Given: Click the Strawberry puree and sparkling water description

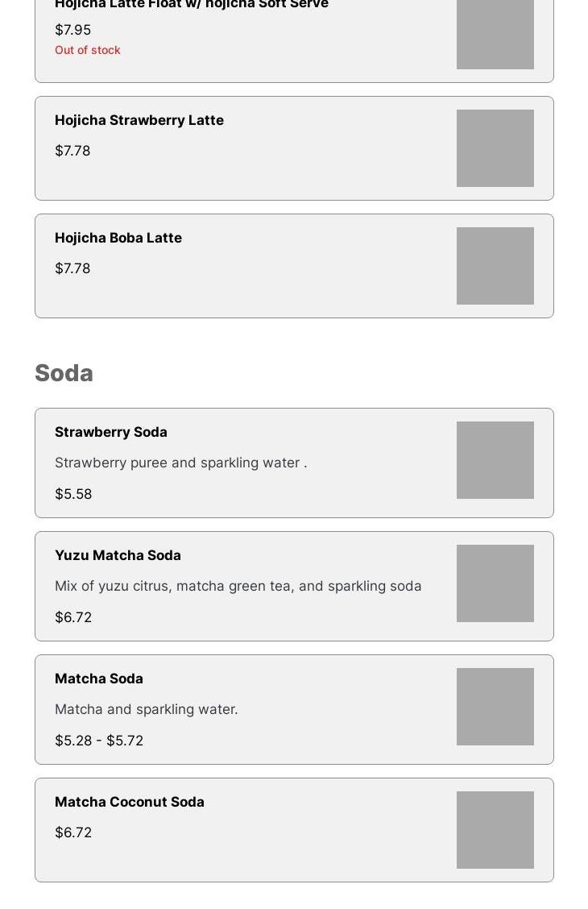Looking at the screenshot, I should 180,463.
